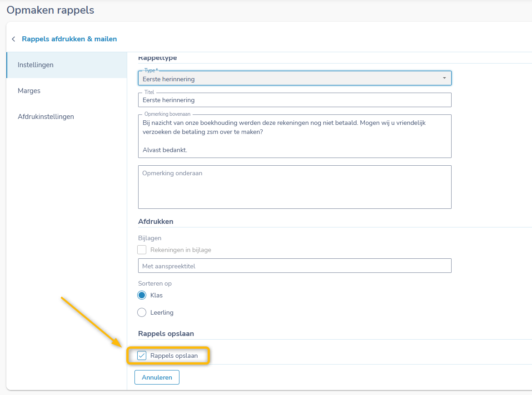Click the Afdrukken section heading
Image resolution: width=532 pixels, height=395 pixels.
[155, 222]
